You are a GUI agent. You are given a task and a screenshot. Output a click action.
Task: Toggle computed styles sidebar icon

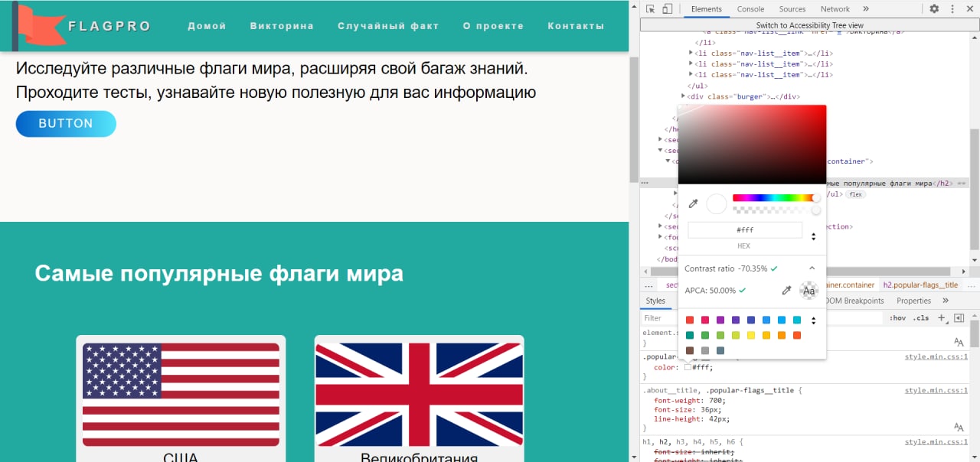pos(959,318)
